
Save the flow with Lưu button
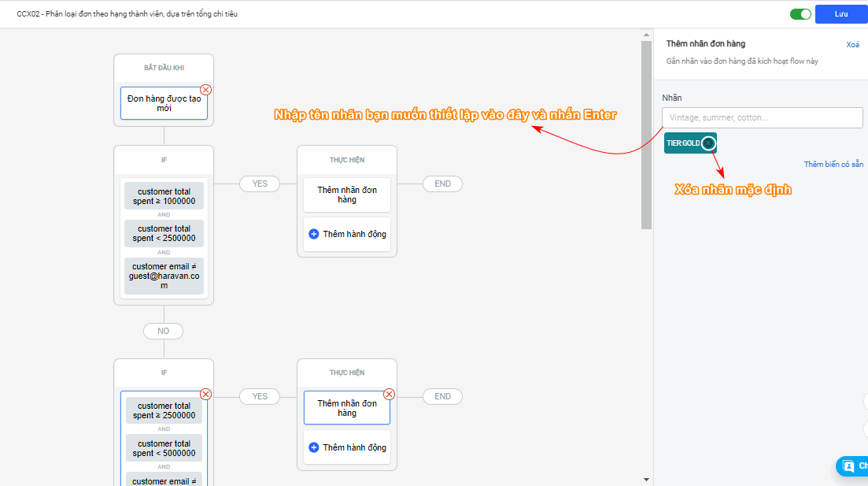coord(841,14)
